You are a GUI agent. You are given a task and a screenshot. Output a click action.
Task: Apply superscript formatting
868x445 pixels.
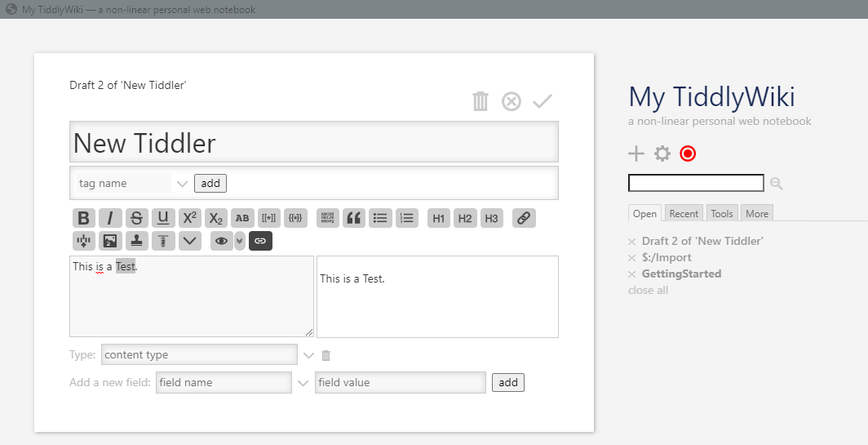190,218
